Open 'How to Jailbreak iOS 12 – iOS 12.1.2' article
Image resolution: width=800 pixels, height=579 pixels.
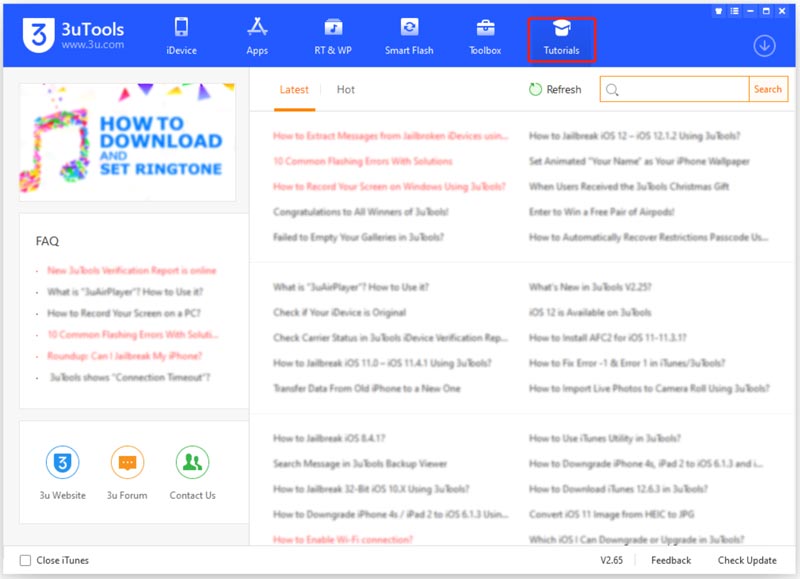635,136
